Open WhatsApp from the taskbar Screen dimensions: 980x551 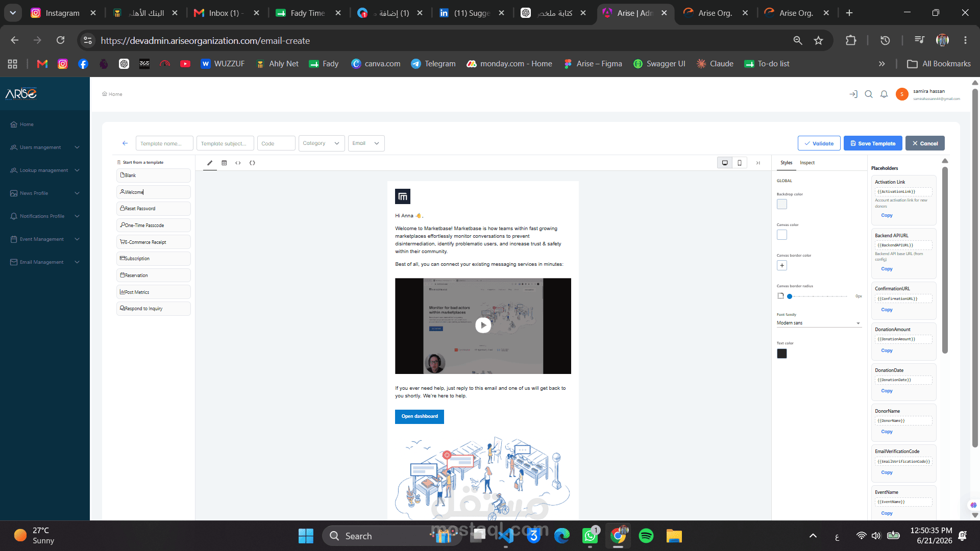click(x=590, y=536)
